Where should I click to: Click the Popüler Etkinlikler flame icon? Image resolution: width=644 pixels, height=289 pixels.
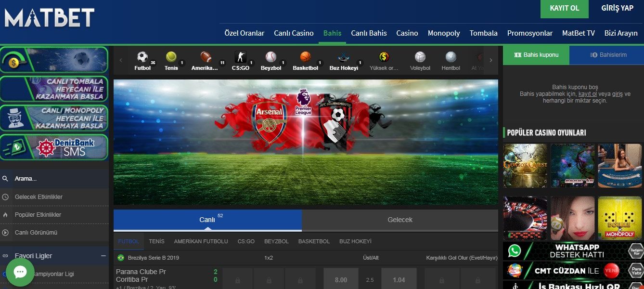click(x=5, y=215)
